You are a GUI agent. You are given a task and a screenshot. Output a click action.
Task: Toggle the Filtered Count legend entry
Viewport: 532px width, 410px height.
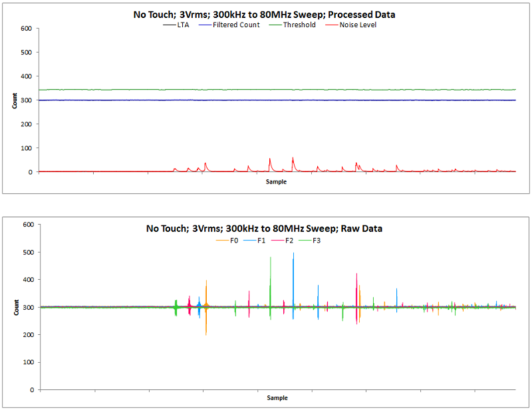pos(234,25)
